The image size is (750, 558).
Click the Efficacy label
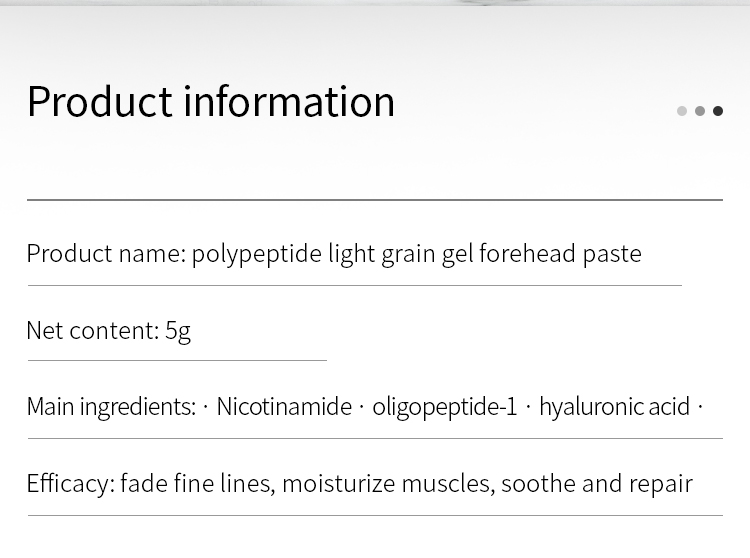71,484
